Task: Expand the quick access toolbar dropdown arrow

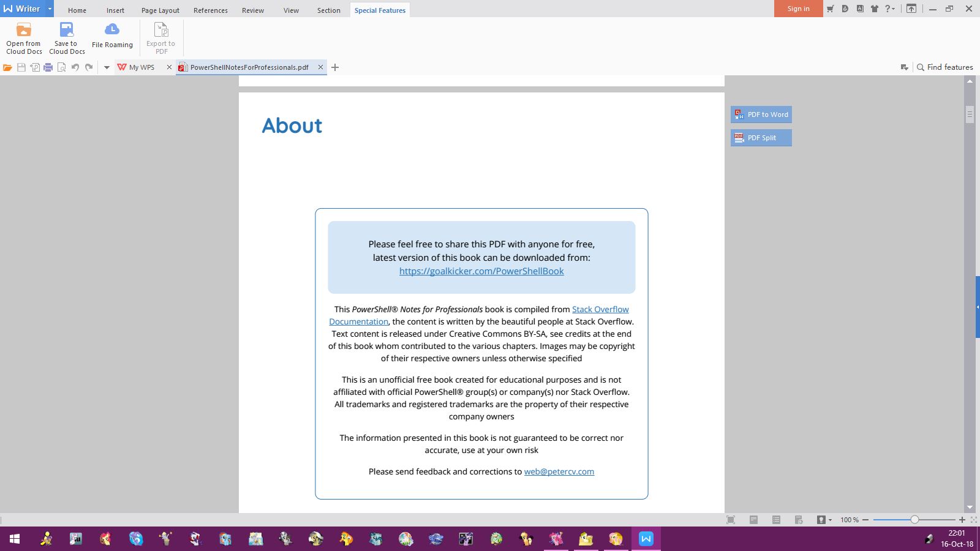Action: pos(107,67)
